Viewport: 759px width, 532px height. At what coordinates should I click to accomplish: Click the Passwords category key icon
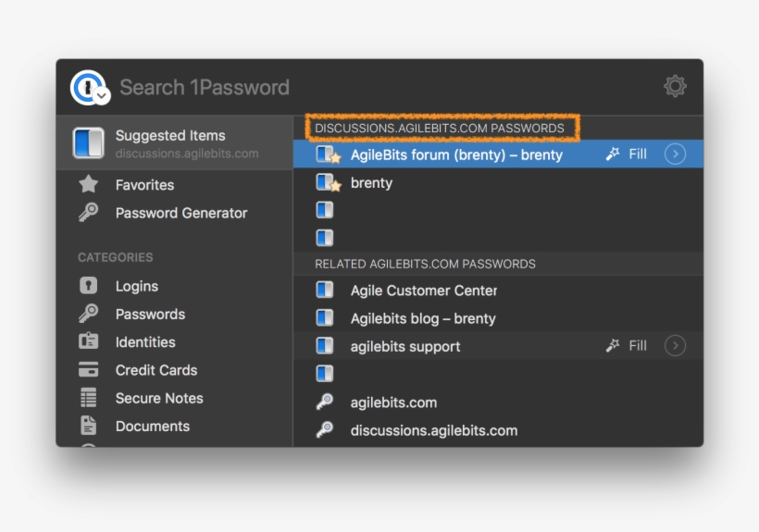[89, 315]
